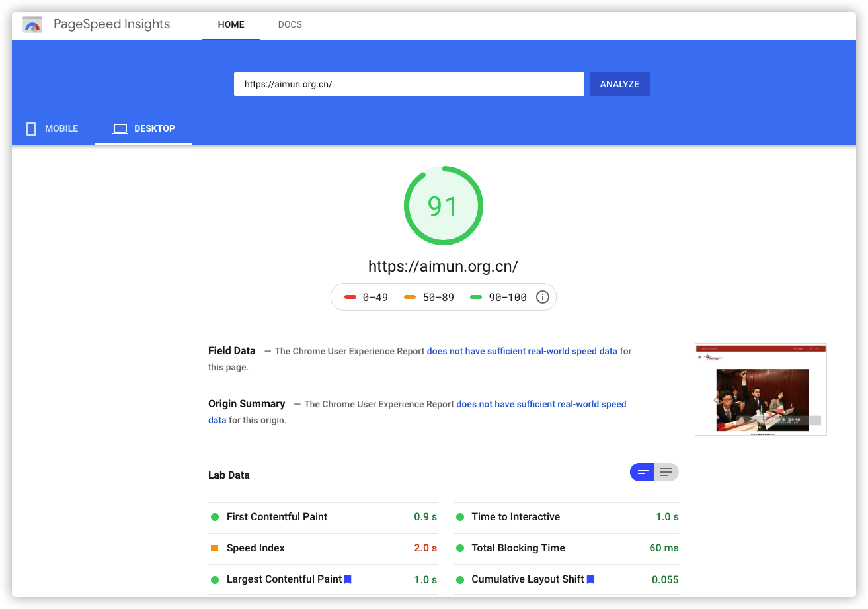This screenshot has height=609, width=868.
Task: Click the green dot beside First Contentful Paint
Action: coord(215,517)
